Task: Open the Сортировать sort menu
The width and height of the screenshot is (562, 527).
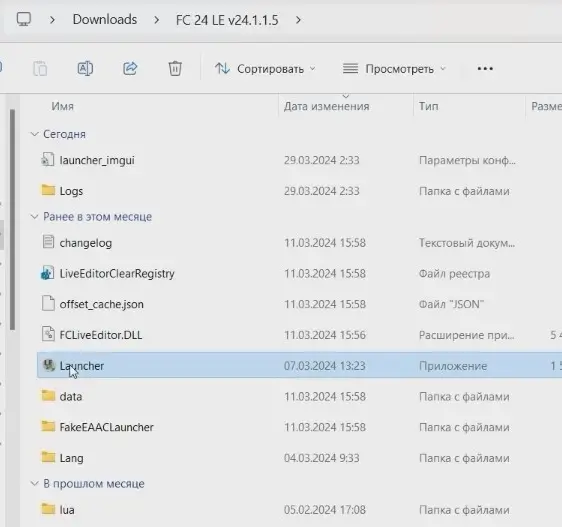Action: point(265,68)
